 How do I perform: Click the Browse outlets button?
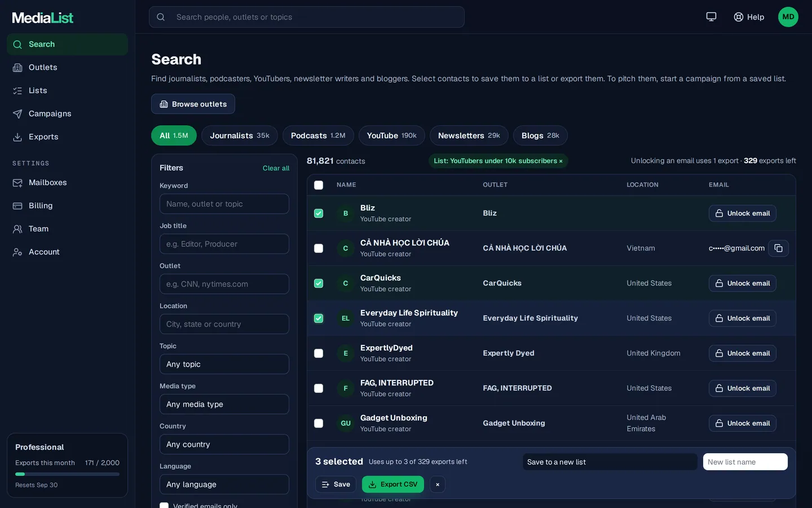[193, 104]
